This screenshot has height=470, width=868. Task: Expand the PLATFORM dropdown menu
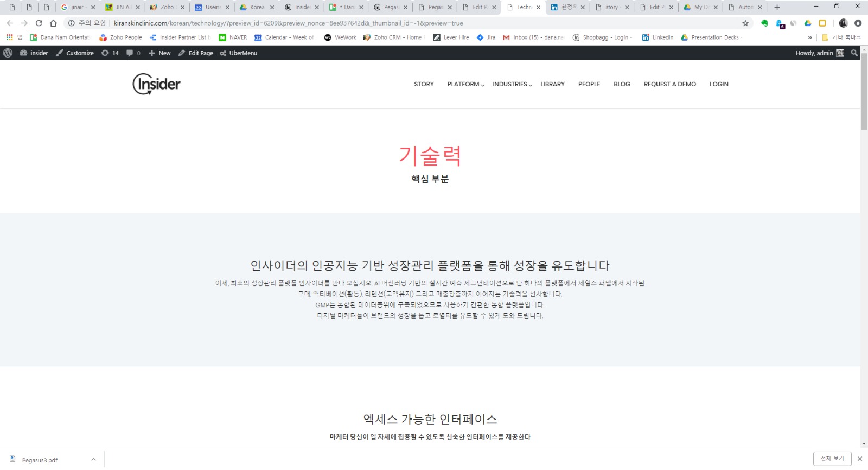coord(465,84)
